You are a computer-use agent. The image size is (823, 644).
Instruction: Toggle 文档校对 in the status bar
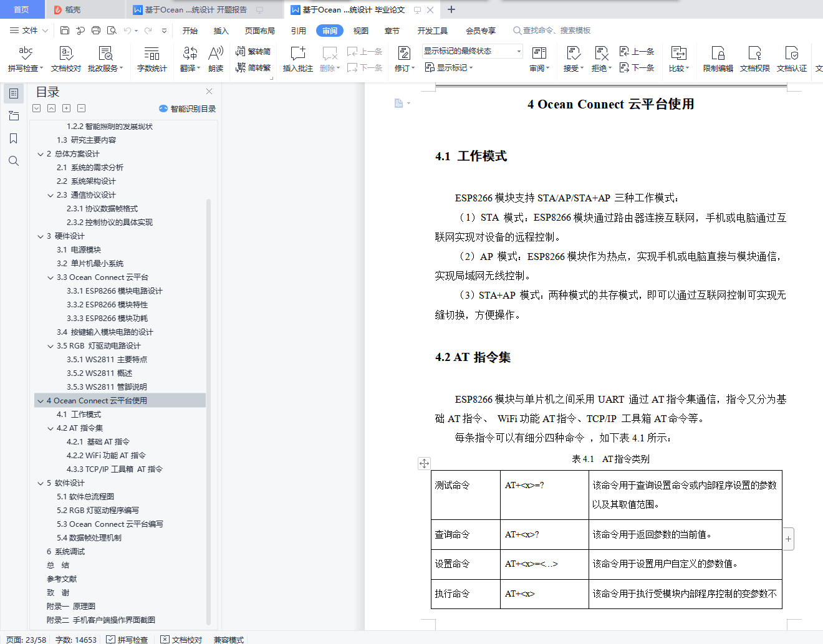pyautogui.click(x=181, y=639)
